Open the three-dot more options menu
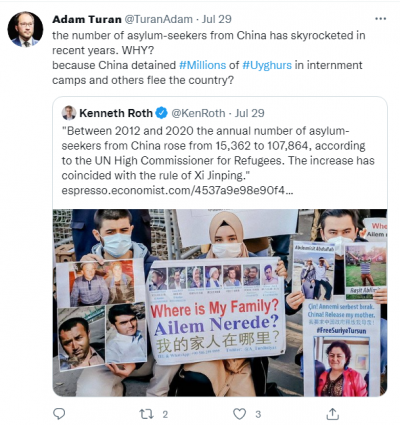 [380, 19]
